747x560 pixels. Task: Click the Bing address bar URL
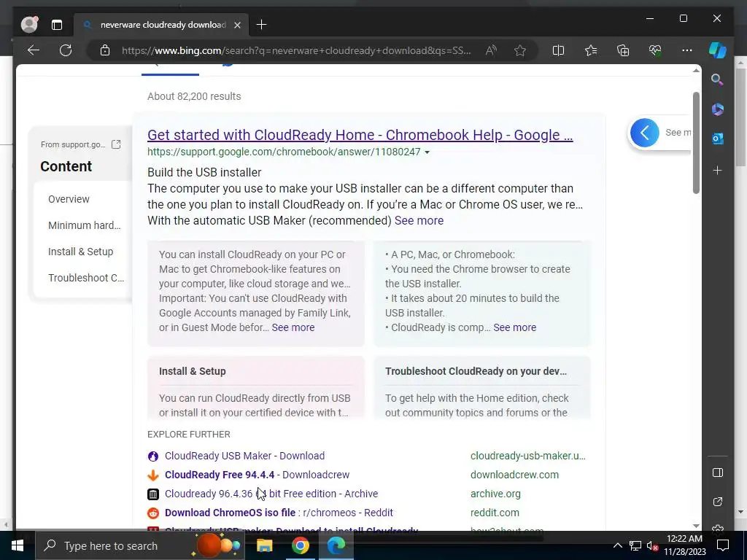click(x=296, y=50)
